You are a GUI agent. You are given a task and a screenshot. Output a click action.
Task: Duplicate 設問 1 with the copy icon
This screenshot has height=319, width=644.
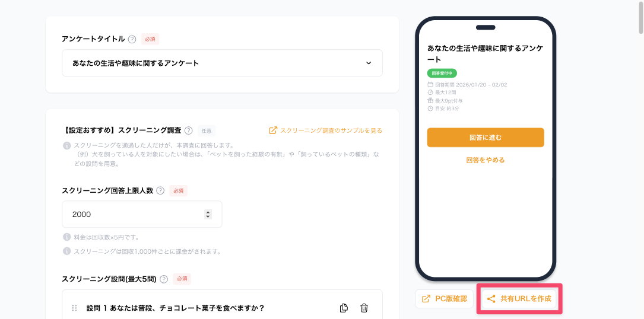pyautogui.click(x=344, y=308)
